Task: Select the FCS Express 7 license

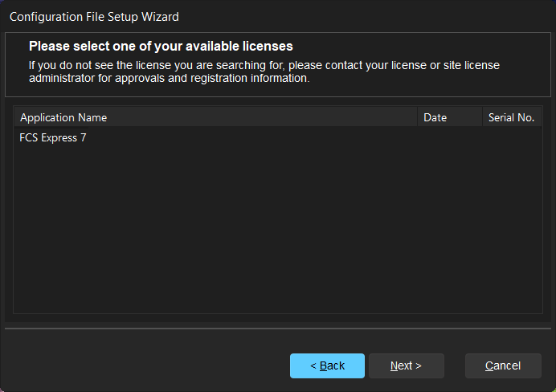Action: pos(53,137)
